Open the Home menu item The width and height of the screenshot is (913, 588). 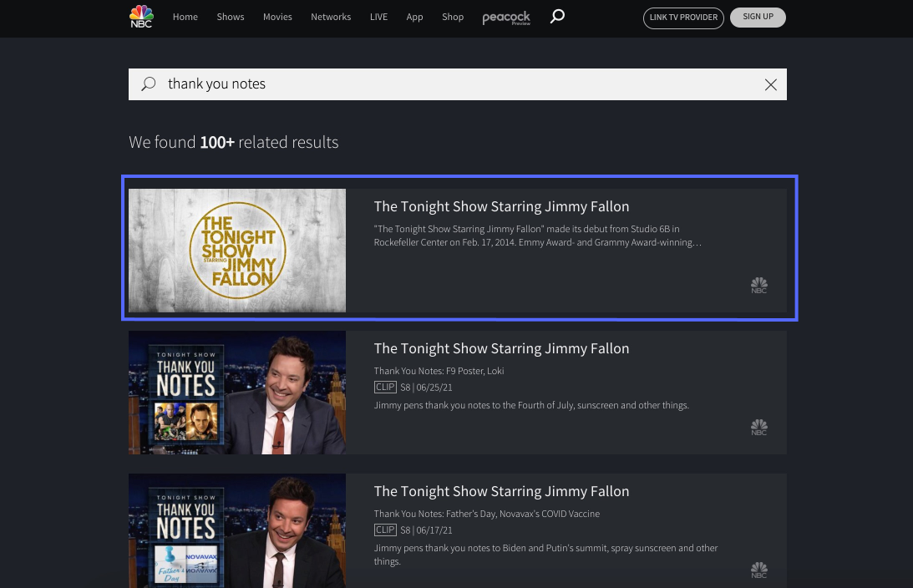(x=185, y=17)
